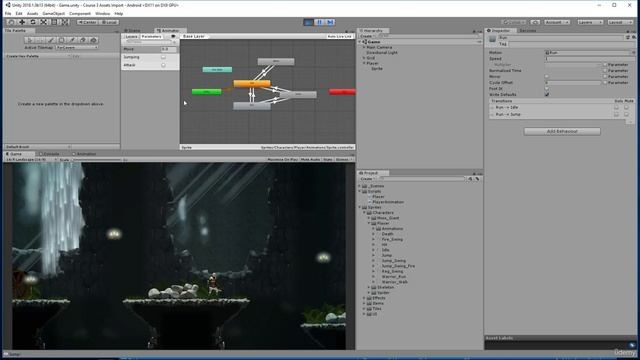Select the combined Transform tool
Screen dimensions: 640x360
click(x=65, y=22)
